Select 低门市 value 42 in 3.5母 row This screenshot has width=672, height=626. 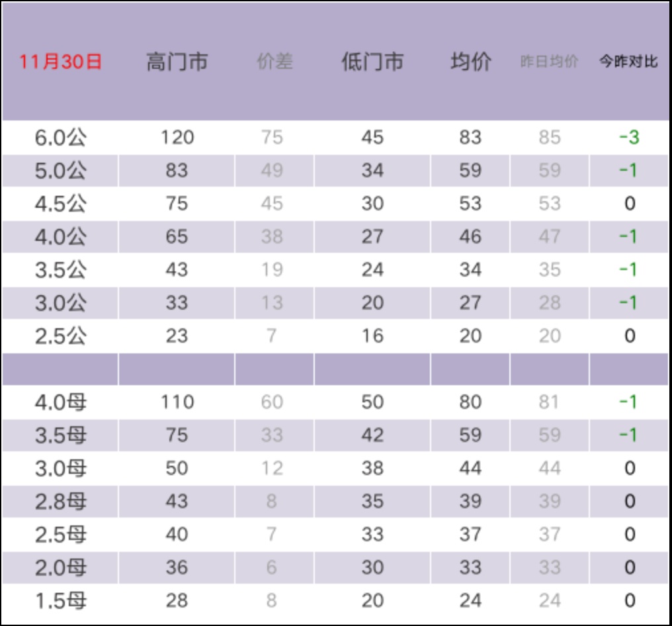[372, 435]
